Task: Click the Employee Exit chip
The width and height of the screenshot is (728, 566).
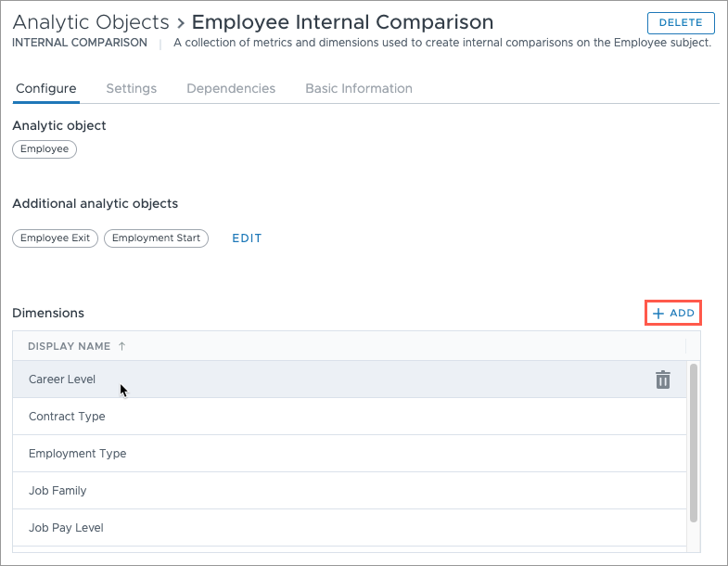Action: coord(56,238)
